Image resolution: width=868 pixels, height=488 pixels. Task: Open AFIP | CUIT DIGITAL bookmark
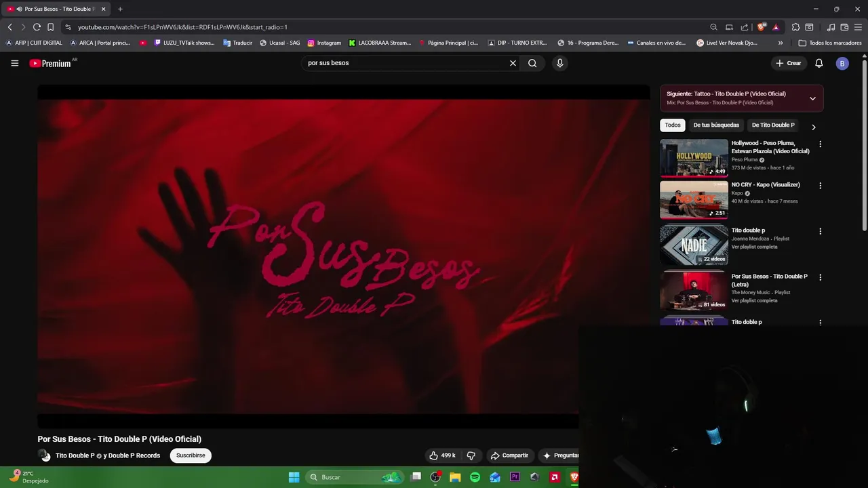[34, 43]
